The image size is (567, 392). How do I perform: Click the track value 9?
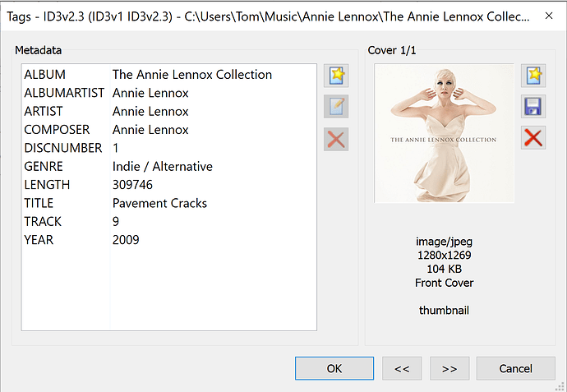tap(116, 221)
